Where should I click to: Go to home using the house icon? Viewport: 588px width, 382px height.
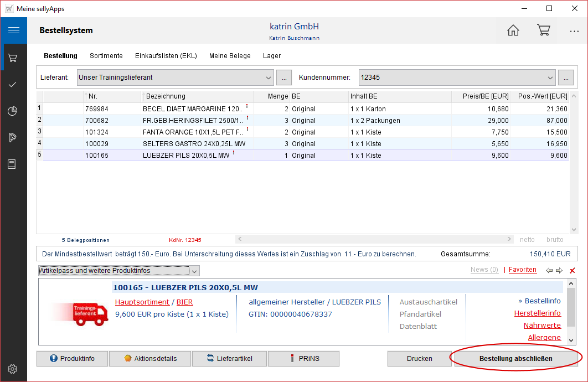(513, 30)
